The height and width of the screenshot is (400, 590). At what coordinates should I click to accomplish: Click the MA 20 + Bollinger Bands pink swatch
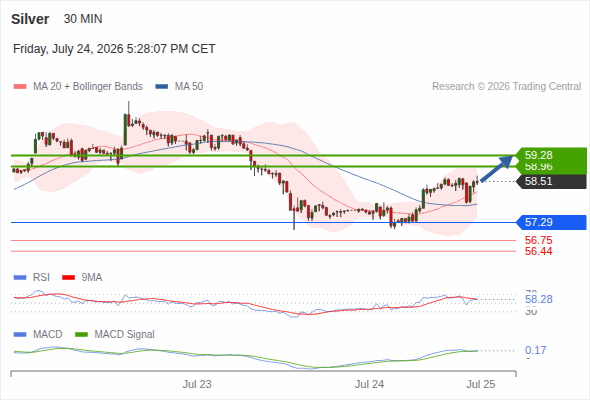(x=20, y=87)
